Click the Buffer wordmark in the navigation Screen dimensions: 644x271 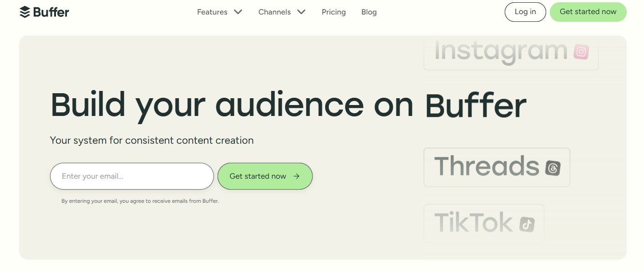pyautogui.click(x=50, y=12)
